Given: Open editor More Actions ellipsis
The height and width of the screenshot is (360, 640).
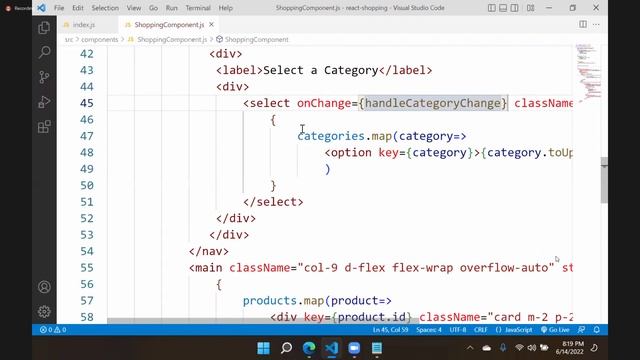Looking at the screenshot, I should (x=596, y=24).
